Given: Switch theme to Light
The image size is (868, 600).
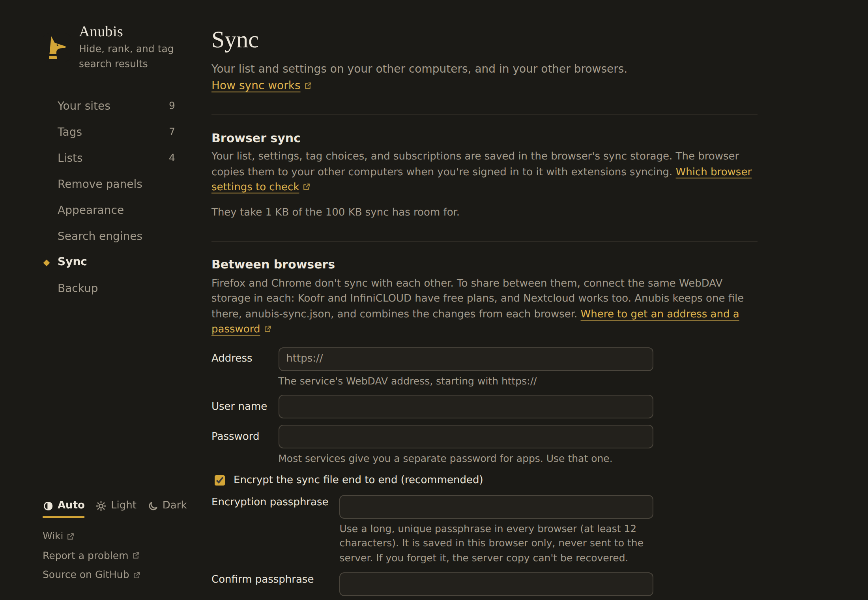Looking at the screenshot, I should point(116,505).
